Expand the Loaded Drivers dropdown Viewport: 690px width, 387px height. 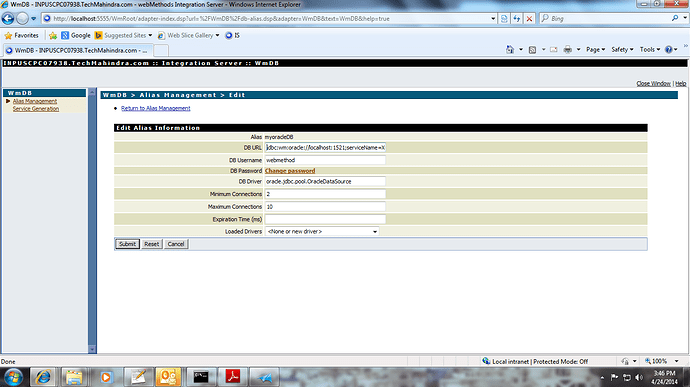(x=375, y=232)
